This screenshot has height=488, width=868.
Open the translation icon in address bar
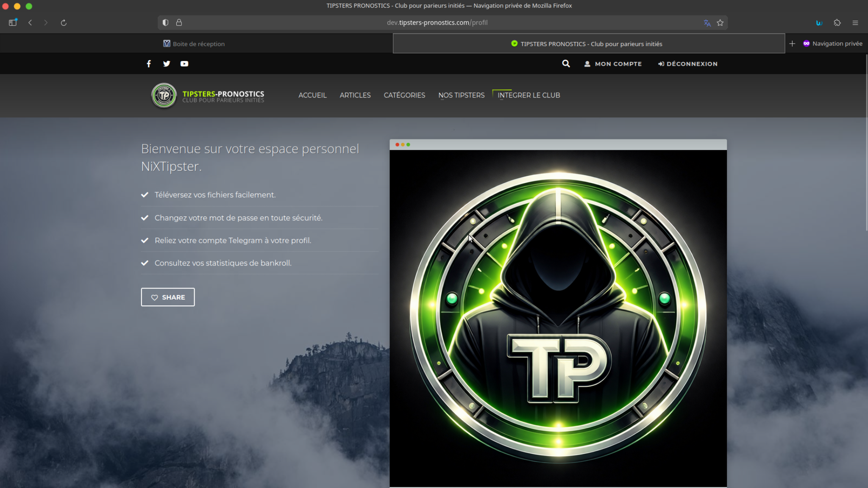(707, 22)
